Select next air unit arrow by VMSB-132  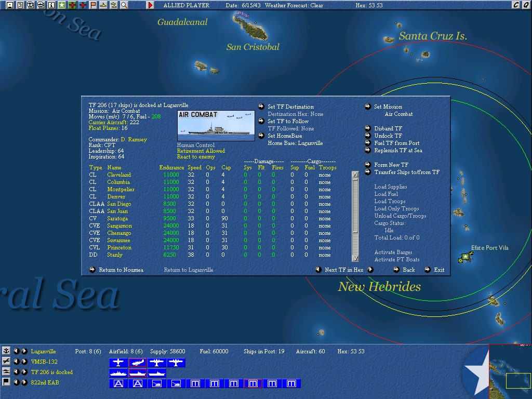24,362
